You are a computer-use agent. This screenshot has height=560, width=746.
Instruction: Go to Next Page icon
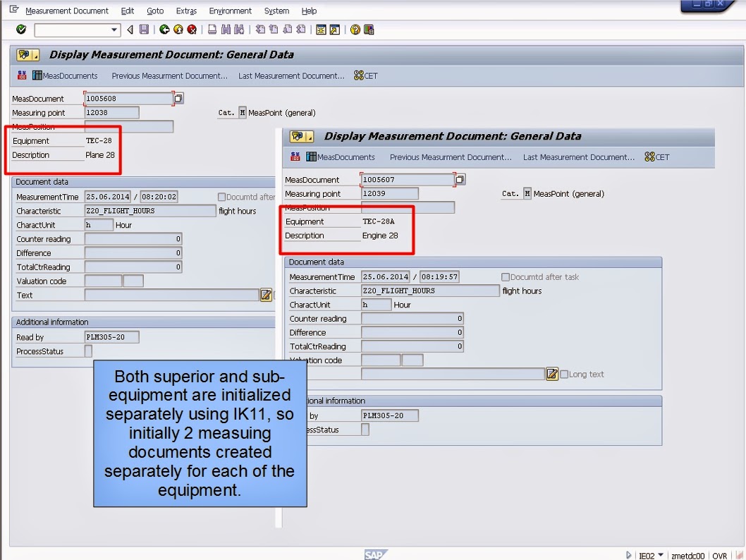pos(288,30)
